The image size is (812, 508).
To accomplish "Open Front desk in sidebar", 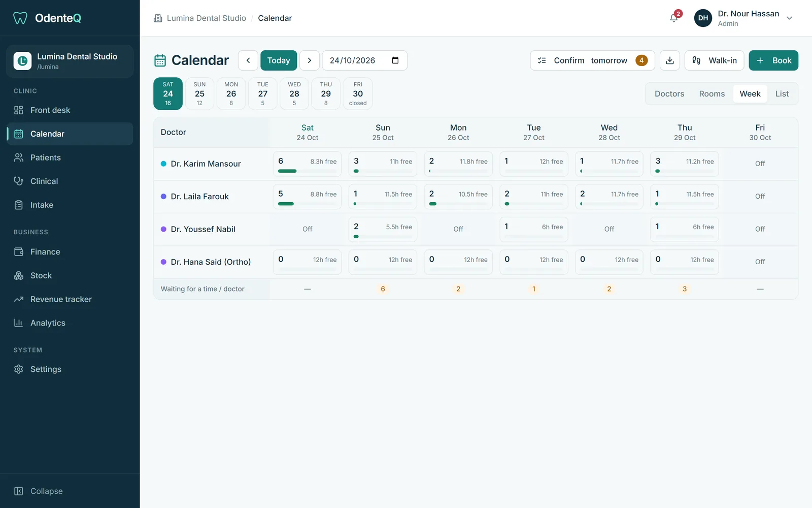I will (x=70, y=110).
